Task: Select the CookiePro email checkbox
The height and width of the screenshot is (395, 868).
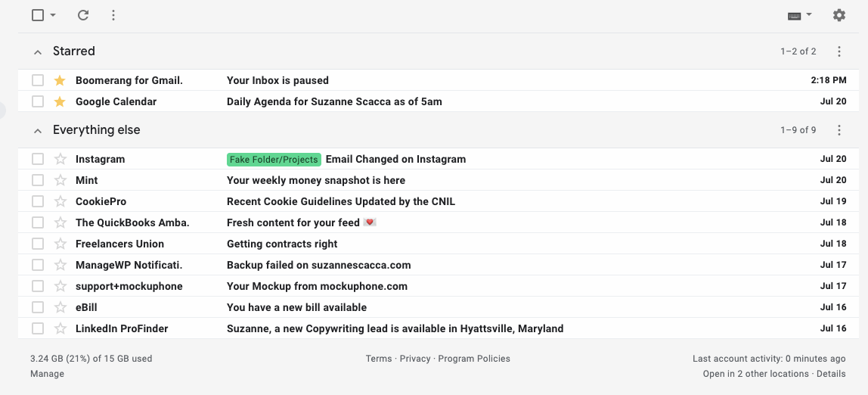Action: coord(38,201)
